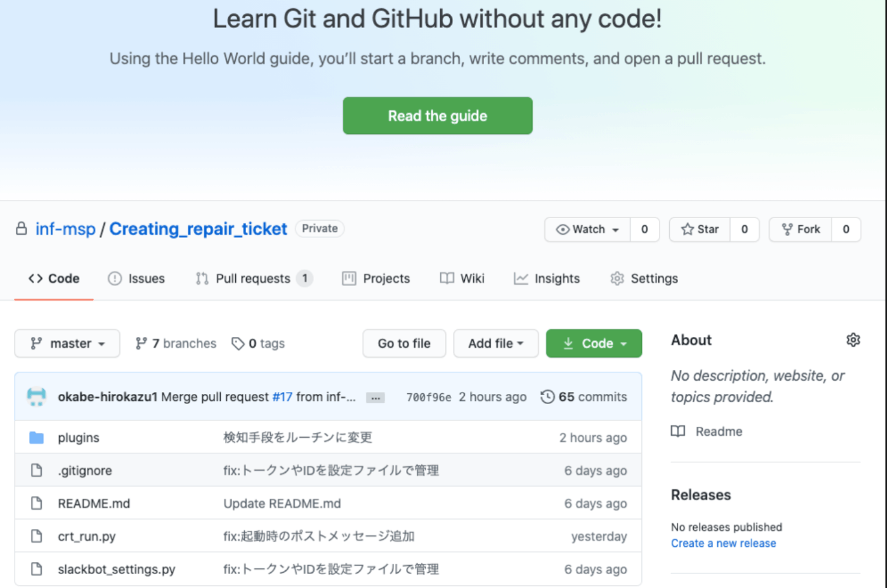Image resolution: width=888 pixels, height=588 pixels.
Task: Click the Fork icon on Fork button
Action: [x=787, y=230]
